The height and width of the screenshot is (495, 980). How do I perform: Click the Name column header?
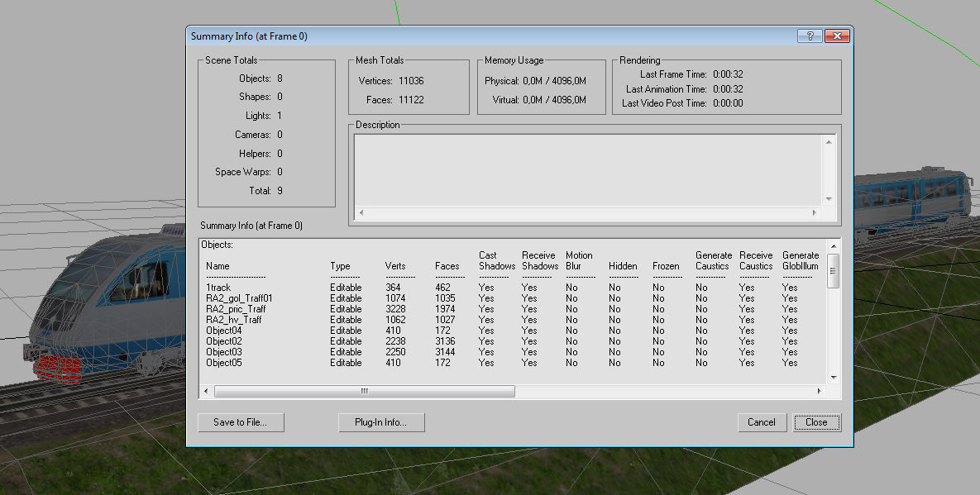coord(218,266)
